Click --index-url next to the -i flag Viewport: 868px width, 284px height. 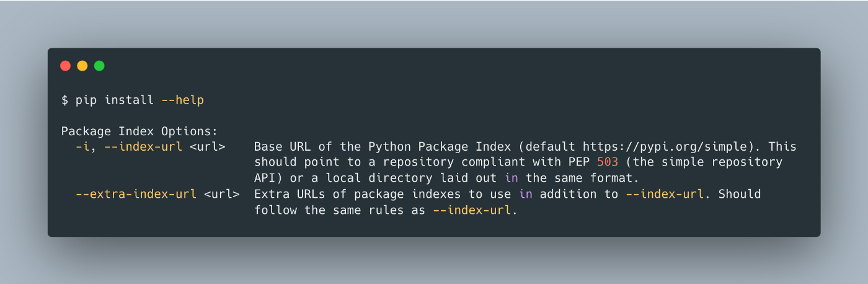[143, 147]
